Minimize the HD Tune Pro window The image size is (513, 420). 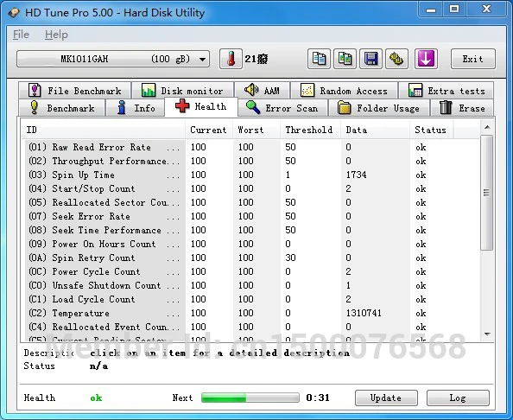pos(431,10)
